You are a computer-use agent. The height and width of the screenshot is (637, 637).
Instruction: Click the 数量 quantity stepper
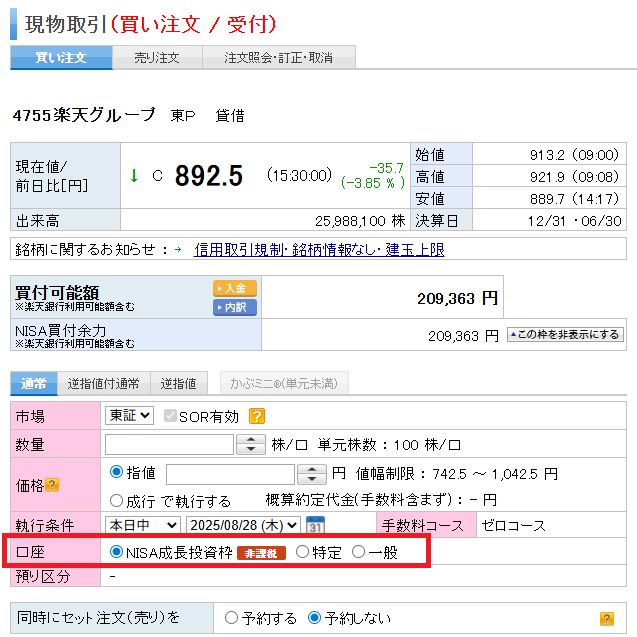(251, 444)
